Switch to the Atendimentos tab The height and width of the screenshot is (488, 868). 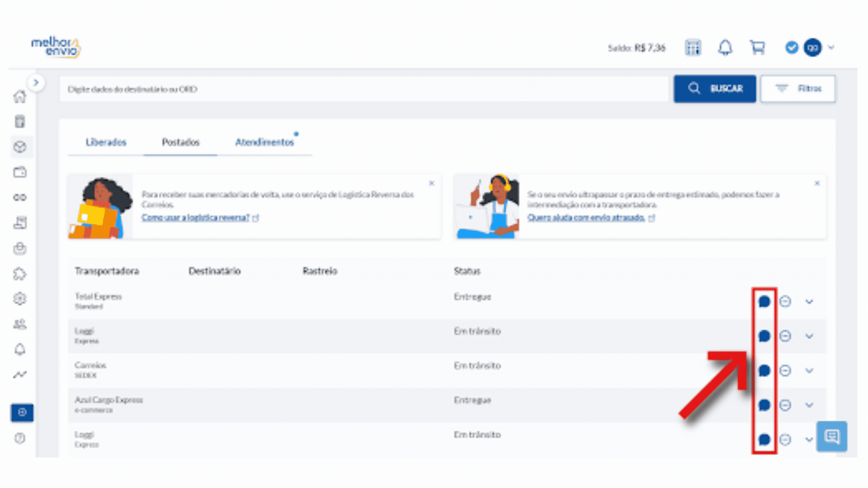coord(264,142)
